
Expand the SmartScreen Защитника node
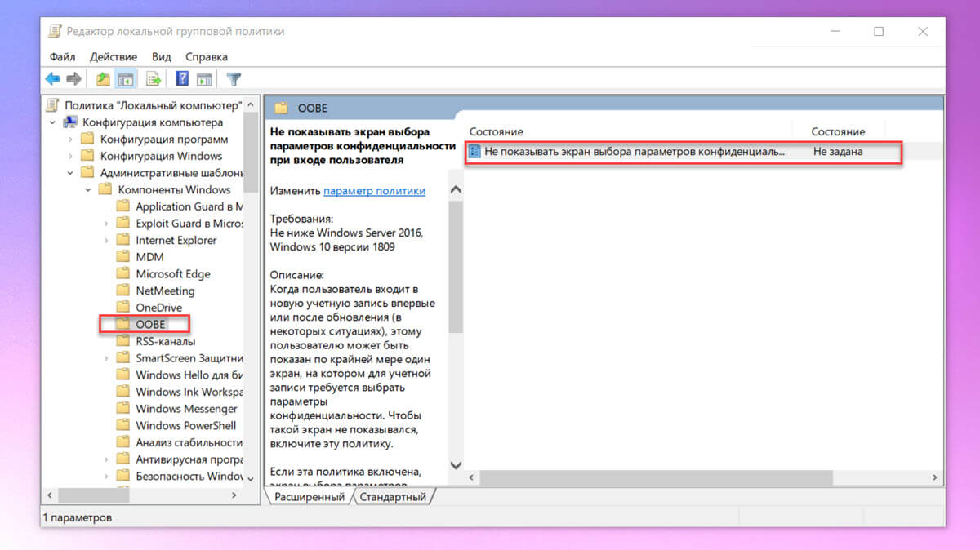[x=106, y=358]
